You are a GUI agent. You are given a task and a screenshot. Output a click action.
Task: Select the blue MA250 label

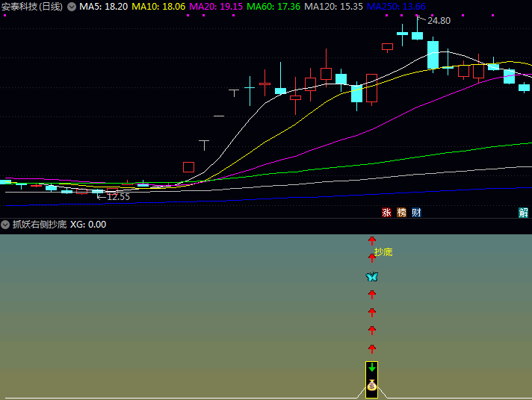click(x=396, y=7)
